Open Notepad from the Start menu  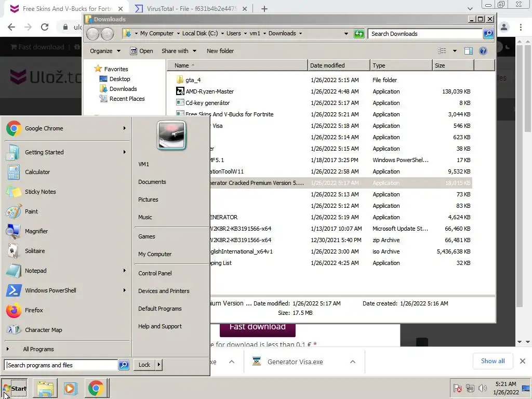coord(66,270)
